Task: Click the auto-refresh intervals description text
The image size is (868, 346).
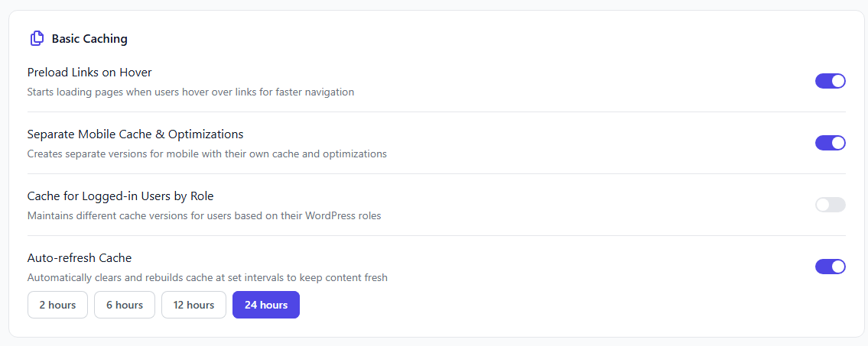Action: [207, 277]
